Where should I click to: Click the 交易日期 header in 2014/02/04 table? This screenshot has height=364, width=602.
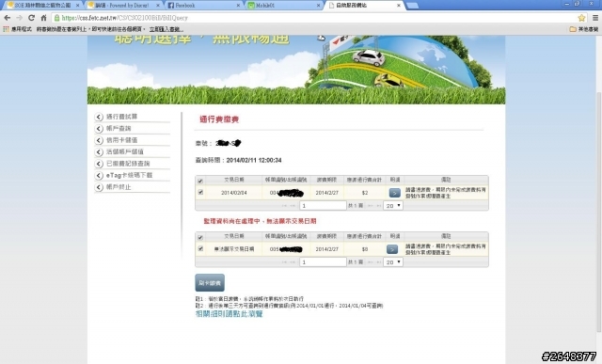coord(234,180)
